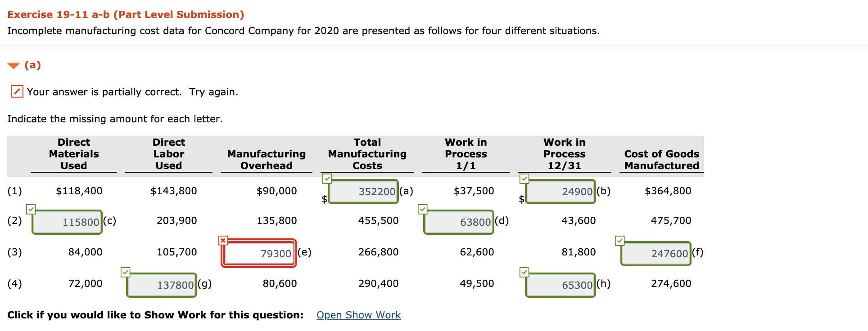The height and width of the screenshot is (331, 868).
Task: Click the Exercise 19-11 a-b title
Action: pyautogui.click(x=126, y=14)
